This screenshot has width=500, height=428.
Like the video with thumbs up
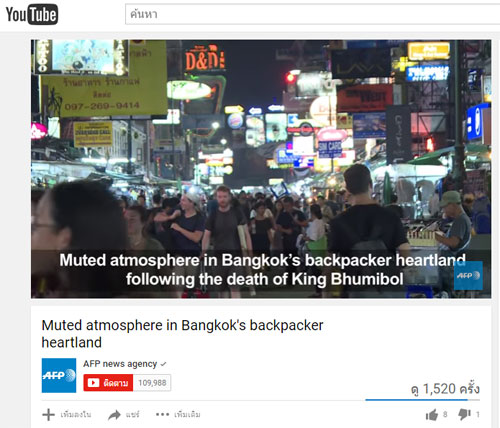432,415
